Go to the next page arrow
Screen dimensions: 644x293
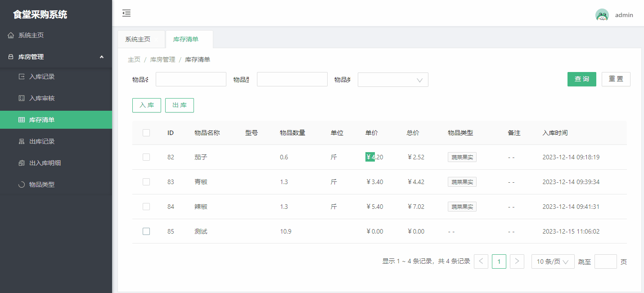pyautogui.click(x=517, y=261)
